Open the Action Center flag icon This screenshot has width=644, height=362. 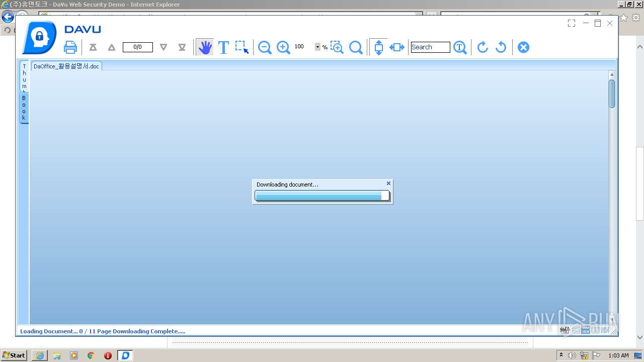[596, 355]
